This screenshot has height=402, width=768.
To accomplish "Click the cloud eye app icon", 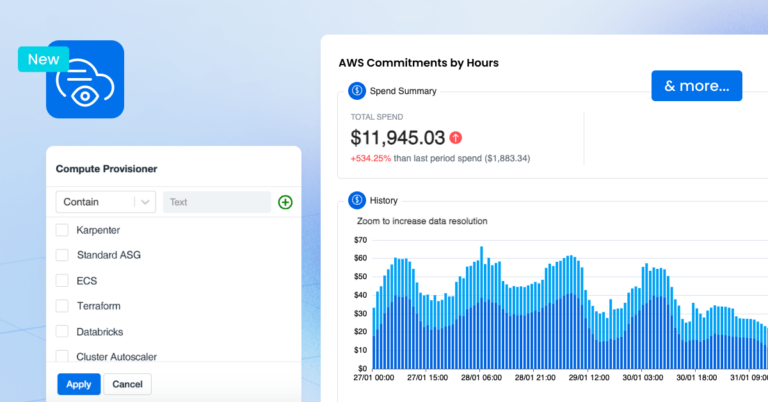I will [85, 80].
